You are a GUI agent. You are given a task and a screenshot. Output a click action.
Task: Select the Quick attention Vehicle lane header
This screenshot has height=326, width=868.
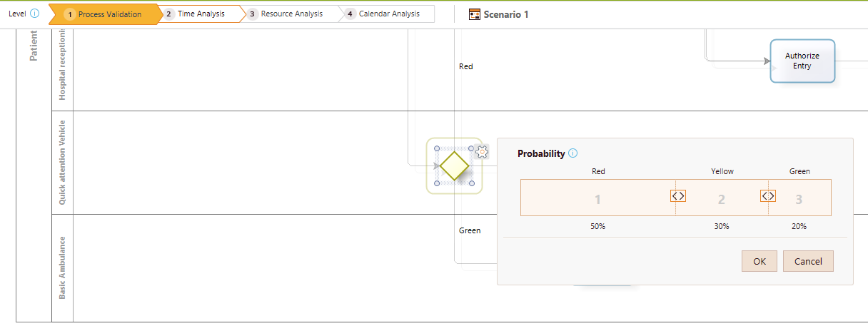(62, 163)
